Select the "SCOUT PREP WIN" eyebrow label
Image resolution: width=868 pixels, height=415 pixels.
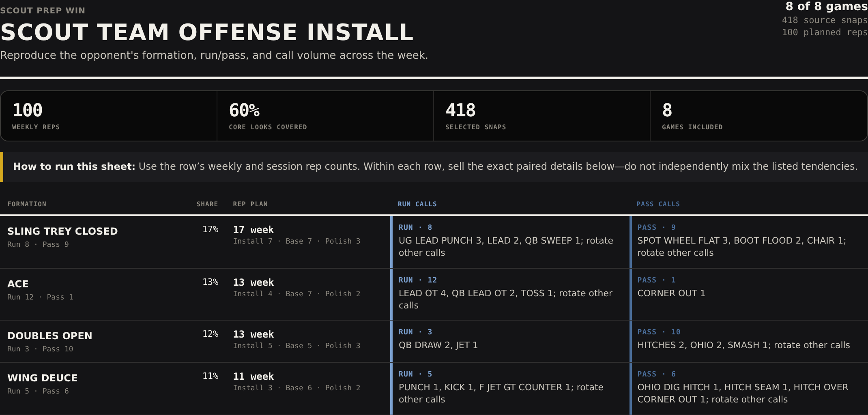pyautogui.click(x=43, y=11)
